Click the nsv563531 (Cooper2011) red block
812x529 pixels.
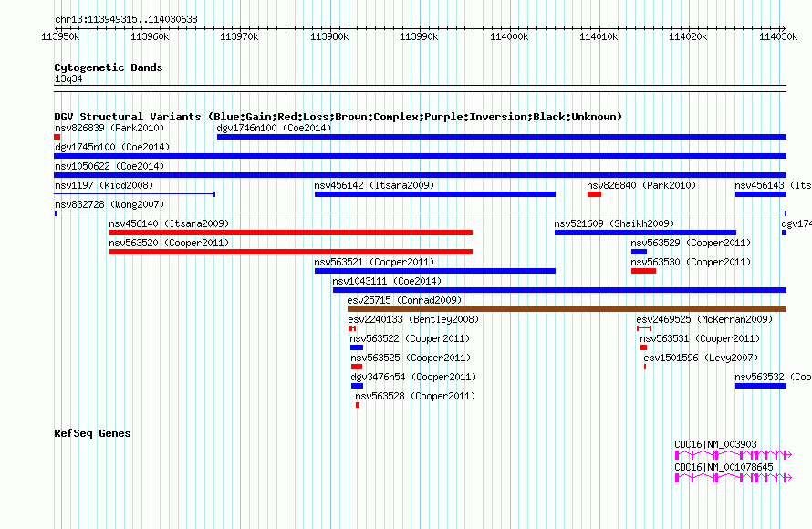[644, 347]
